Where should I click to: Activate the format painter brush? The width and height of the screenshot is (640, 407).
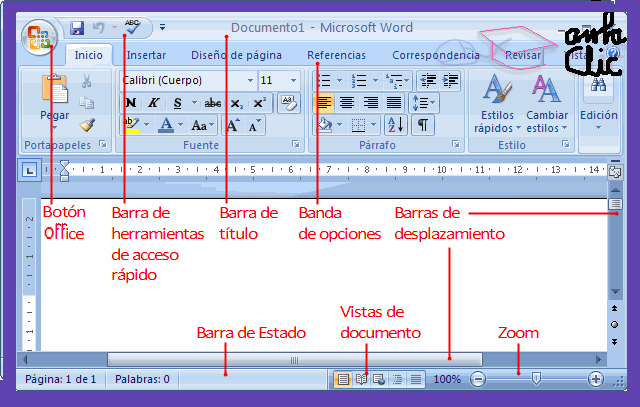click(x=87, y=125)
